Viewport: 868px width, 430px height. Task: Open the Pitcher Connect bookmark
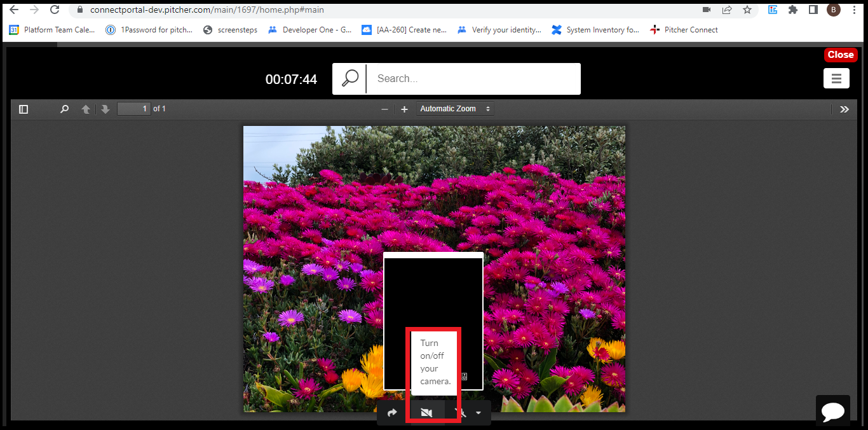pos(684,30)
